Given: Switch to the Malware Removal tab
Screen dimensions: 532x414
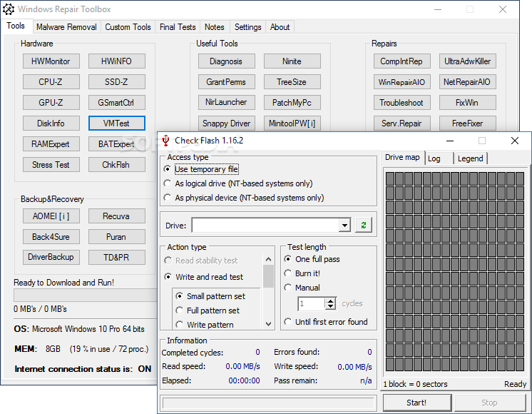Looking at the screenshot, I should click(x=66, y=27).
